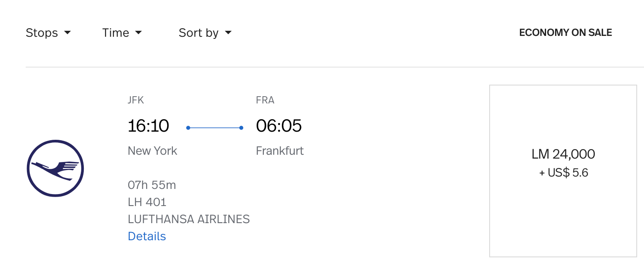Click the Lufthansa crane logo
This screenshot has height=271, width=644.
coord(55,168)
